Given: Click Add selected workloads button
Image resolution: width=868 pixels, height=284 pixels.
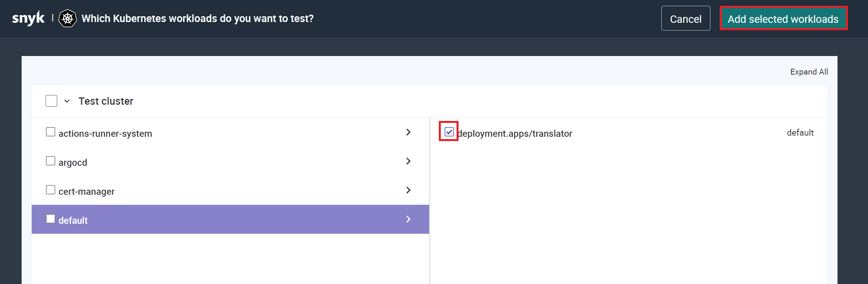Looking at the screenshot, I should pos(783,19).
